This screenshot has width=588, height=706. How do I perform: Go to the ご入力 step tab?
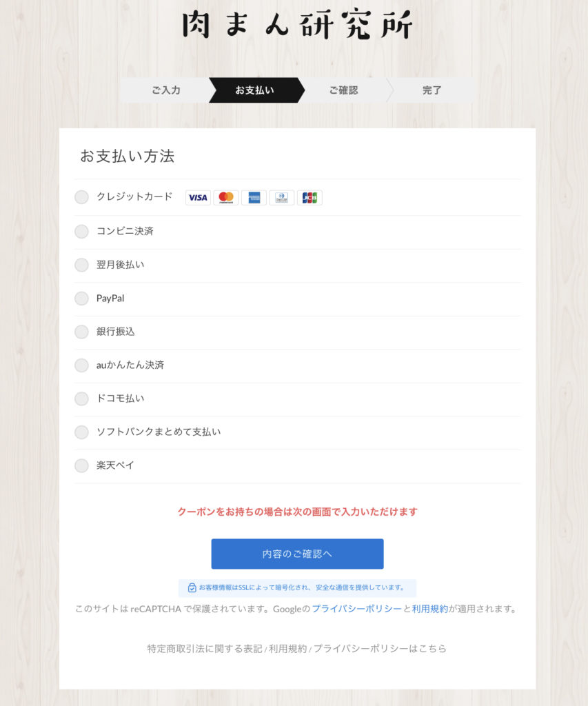click(165, 90)
